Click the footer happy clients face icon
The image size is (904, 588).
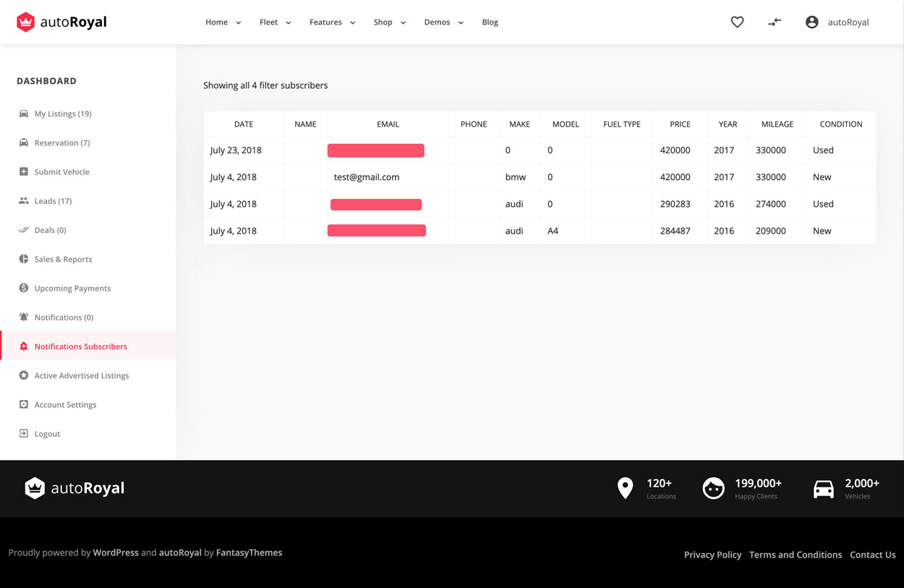[714, 488]
